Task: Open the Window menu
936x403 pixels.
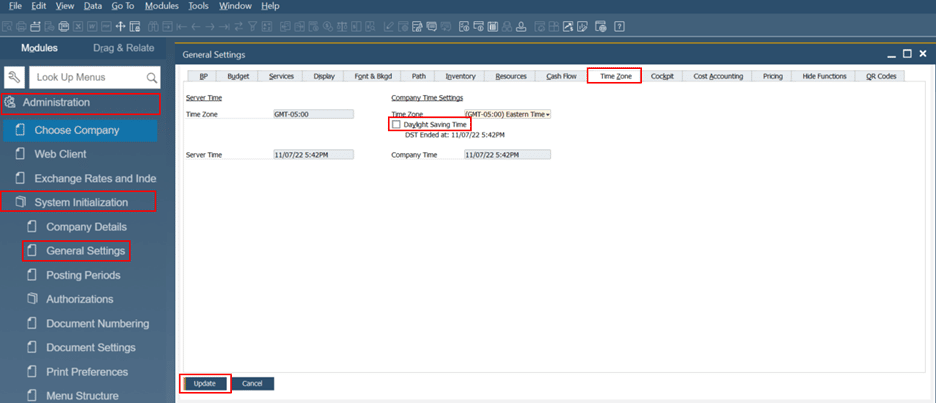Action: click(235, 6)
